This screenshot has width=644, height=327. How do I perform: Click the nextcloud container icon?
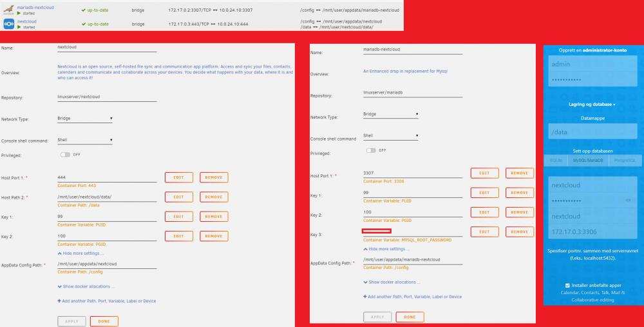click(8, 24)
